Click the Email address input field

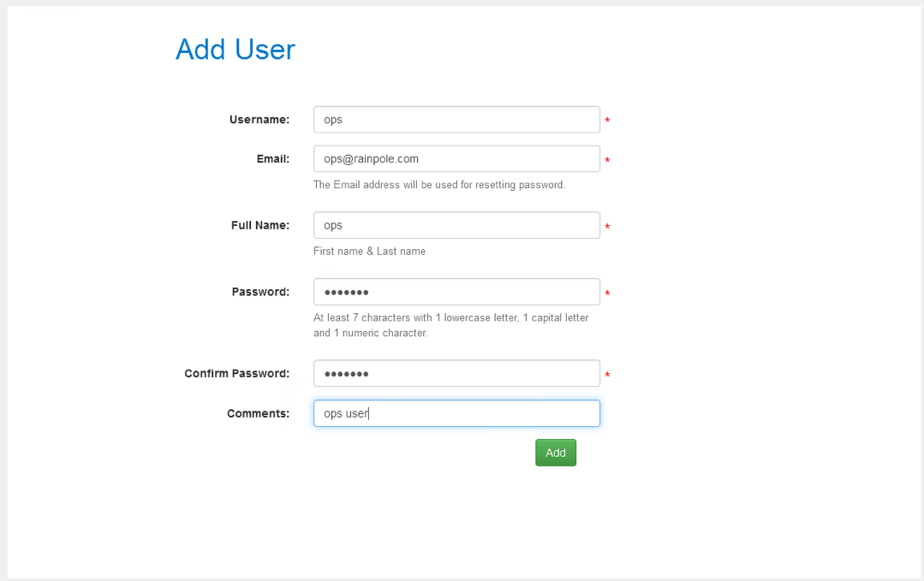click(x=456, y=158)
